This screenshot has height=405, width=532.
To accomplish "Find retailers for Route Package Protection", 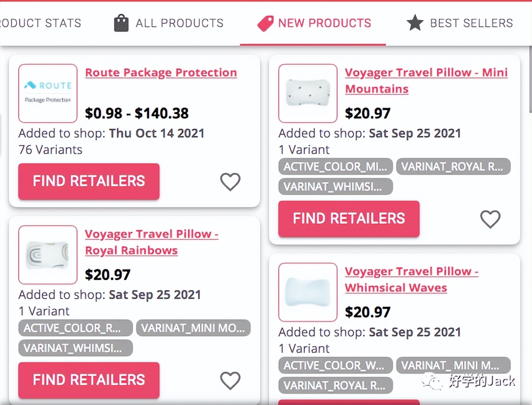I will 89,181.
